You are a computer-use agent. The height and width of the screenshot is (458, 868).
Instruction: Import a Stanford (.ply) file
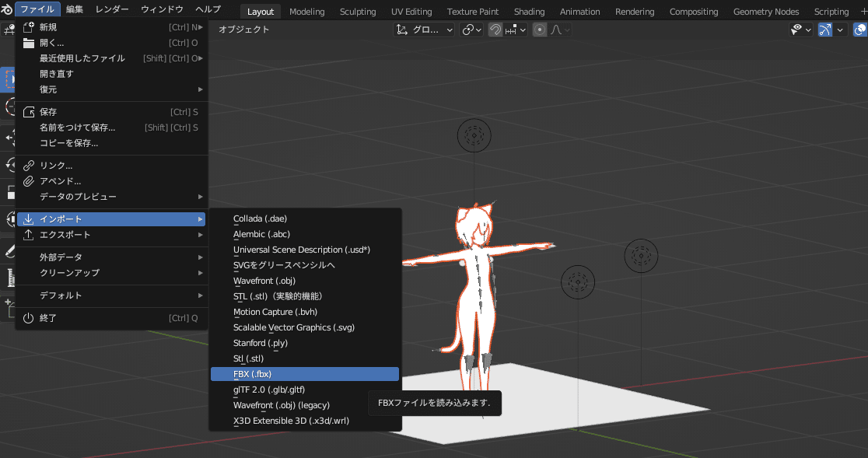coord(305,342)
